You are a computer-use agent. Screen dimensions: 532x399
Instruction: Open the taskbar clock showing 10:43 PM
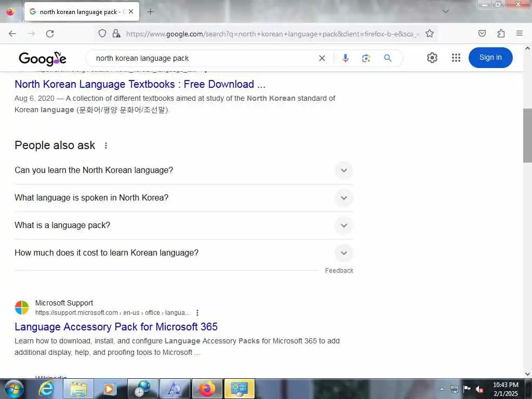point(506,389)
